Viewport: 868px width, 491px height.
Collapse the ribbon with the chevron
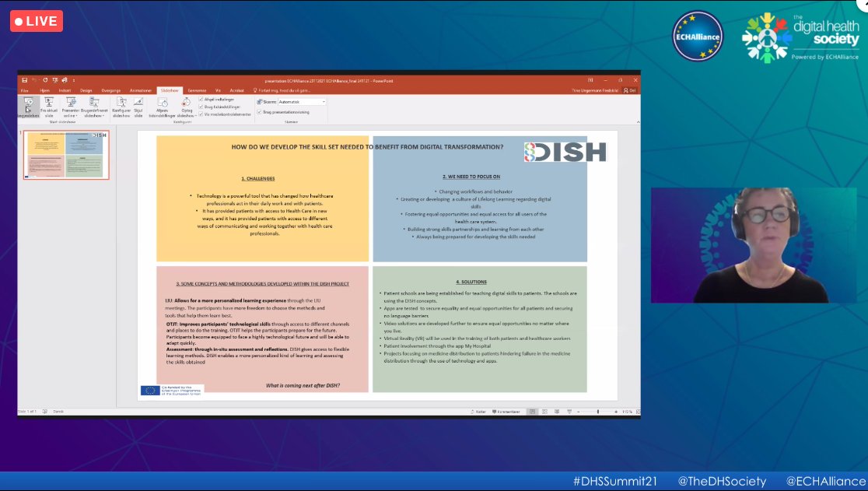click(x=638, y=122)
